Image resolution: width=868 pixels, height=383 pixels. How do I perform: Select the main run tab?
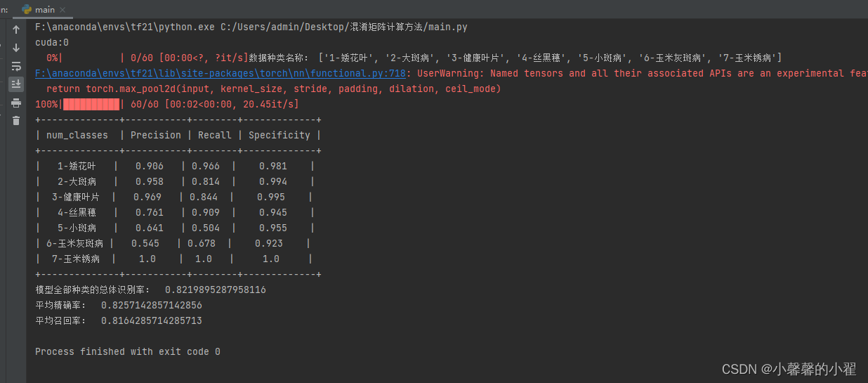point(44,9)
